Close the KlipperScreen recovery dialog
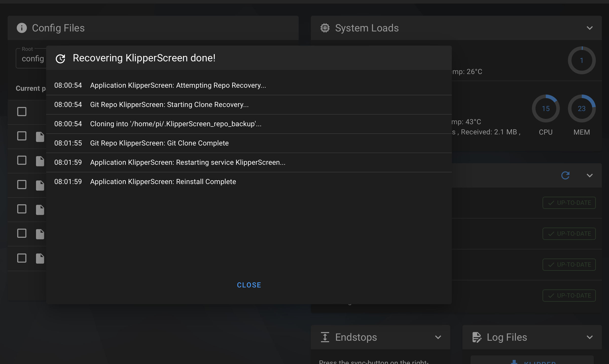 coord(249,285)
